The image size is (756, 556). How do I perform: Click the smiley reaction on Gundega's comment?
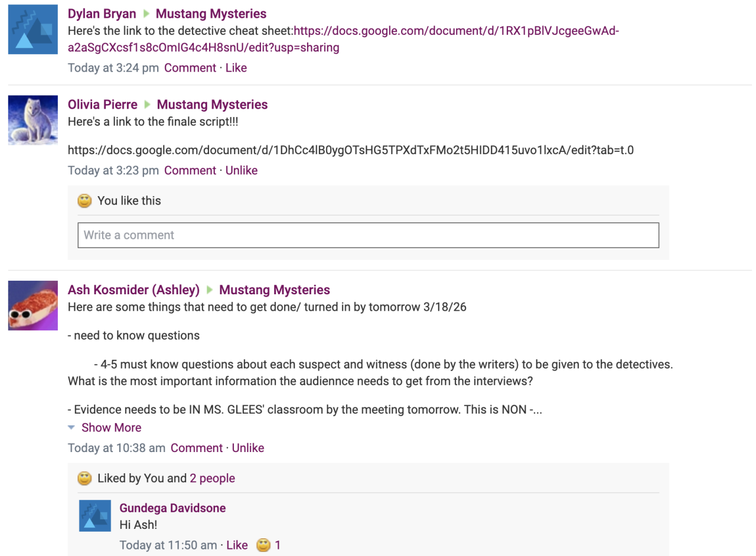click(x=263, y=545)
